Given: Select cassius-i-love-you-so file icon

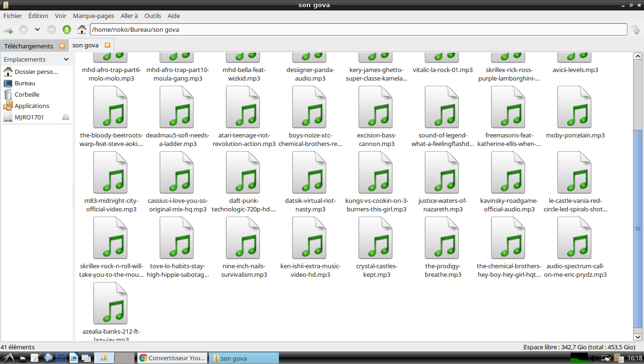Looking at the screenshot, I should click(x=178, y=173).
